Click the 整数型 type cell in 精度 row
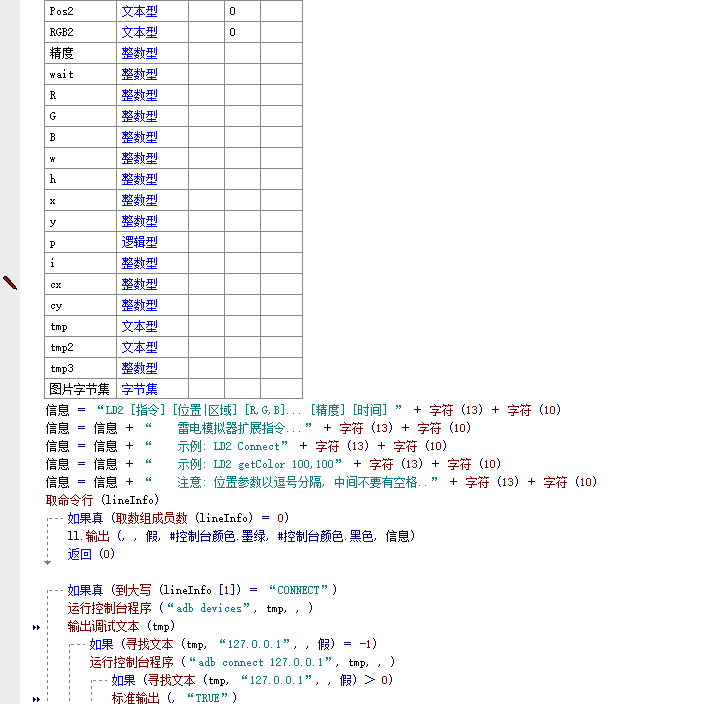The height and width of the screenshot is (704, 708). click(152, 53)
